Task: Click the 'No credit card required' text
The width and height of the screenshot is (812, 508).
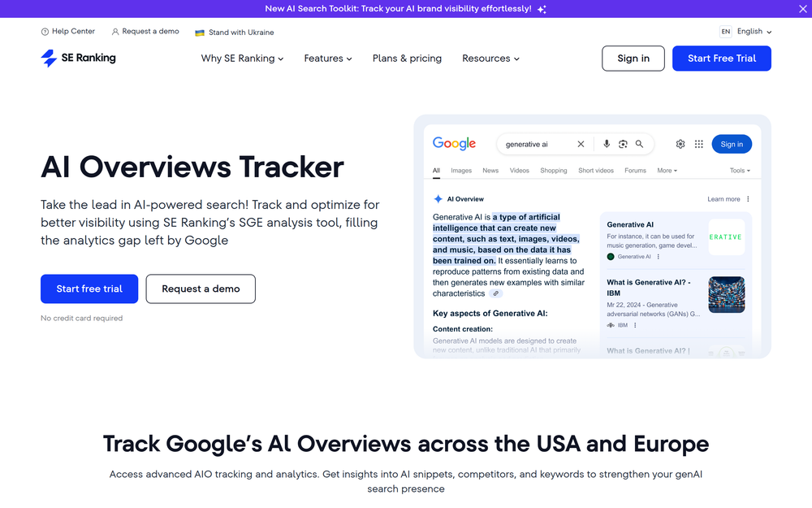Action: coord(82,319)
